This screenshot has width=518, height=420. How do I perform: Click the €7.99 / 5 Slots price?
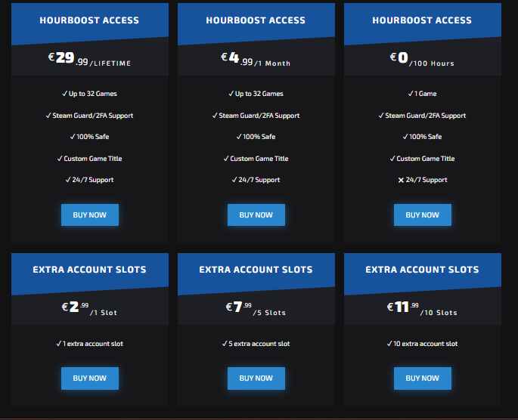256,308
